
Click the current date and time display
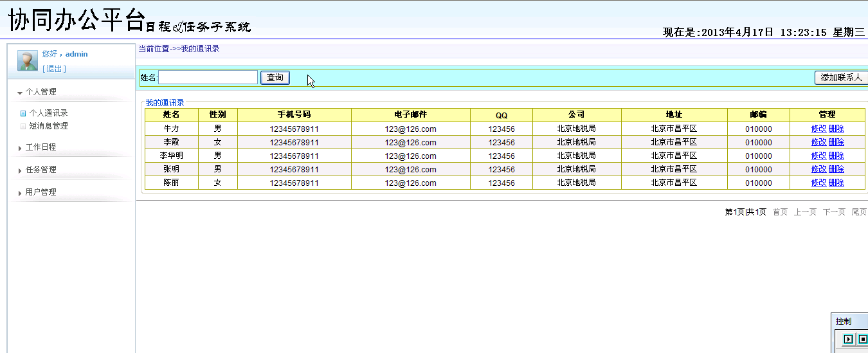764,32
